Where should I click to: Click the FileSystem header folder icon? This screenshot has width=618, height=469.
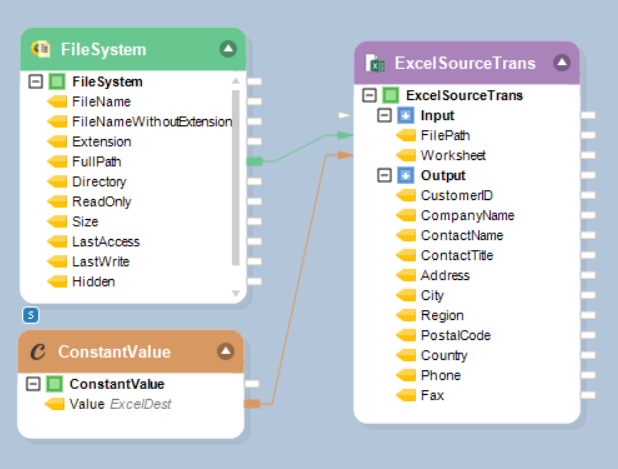click(x=43, y=49)
